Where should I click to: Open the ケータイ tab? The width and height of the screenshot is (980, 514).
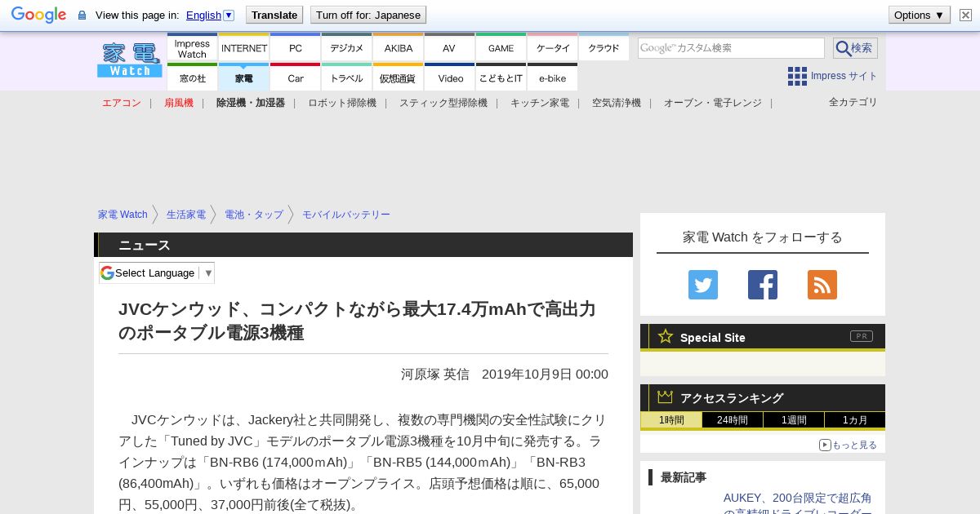click(x=553, y=48)
